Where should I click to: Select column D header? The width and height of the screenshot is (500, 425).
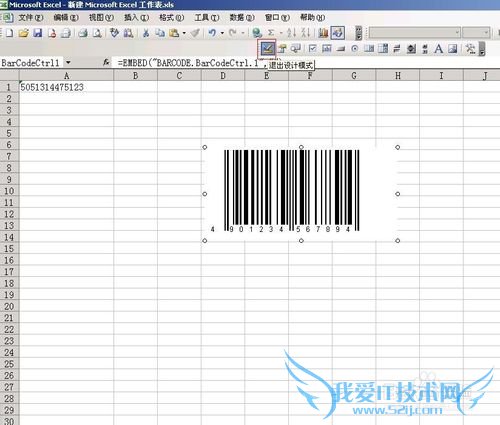(x=223, y=76)
